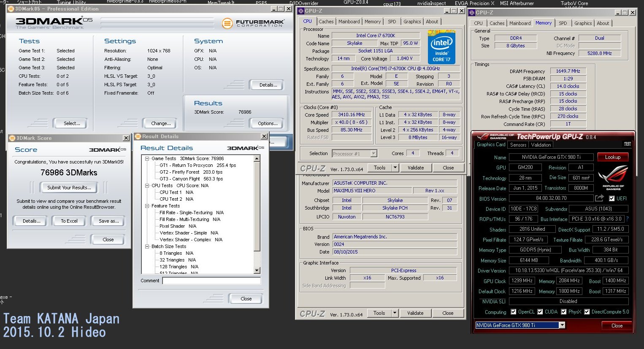Click the Result Details window title icon
Image resolution: width=644 pixels, height=349 pixels.
138,136
